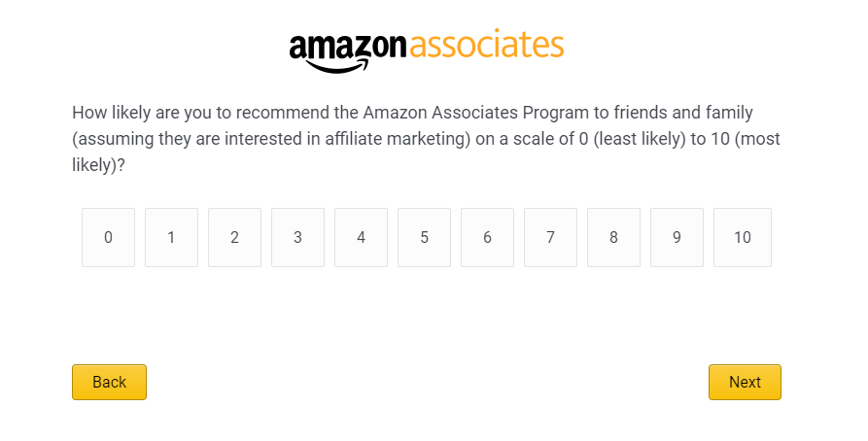Click the words "Amazon Associates Program" in the question

458,113
